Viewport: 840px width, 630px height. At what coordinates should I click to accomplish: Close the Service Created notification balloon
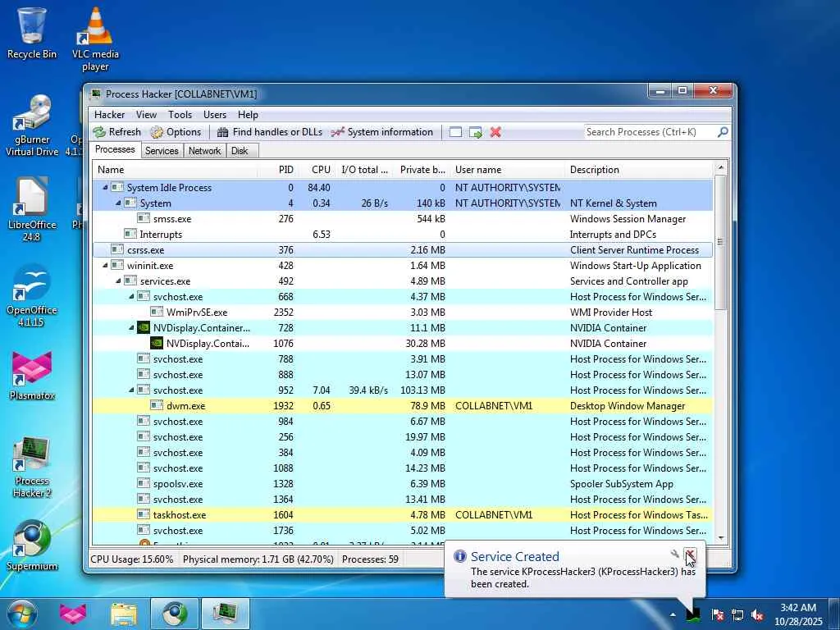[691, 555]
